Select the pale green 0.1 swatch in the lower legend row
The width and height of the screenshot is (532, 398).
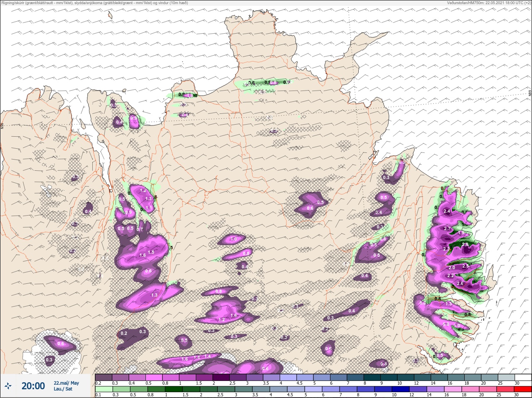click(103, 389)
